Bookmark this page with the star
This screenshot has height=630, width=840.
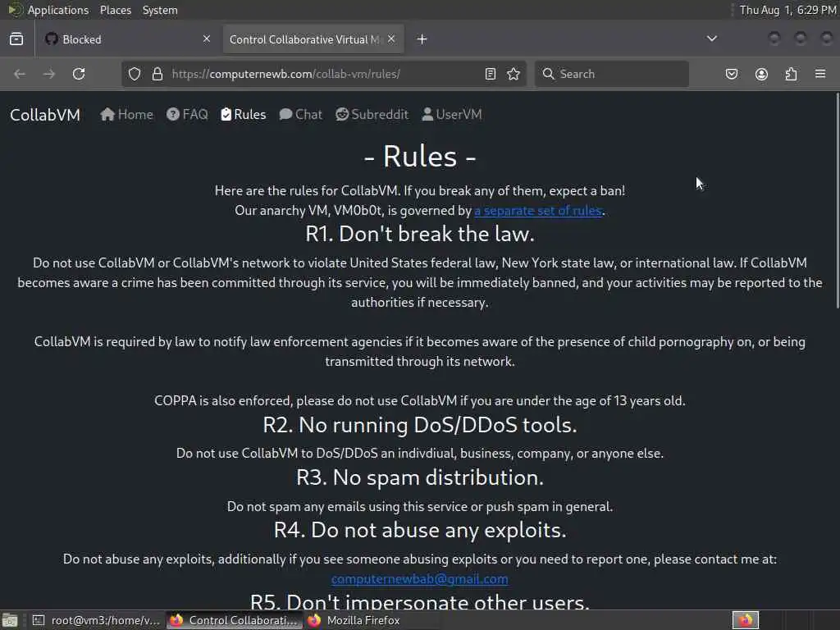pos(514,74)
